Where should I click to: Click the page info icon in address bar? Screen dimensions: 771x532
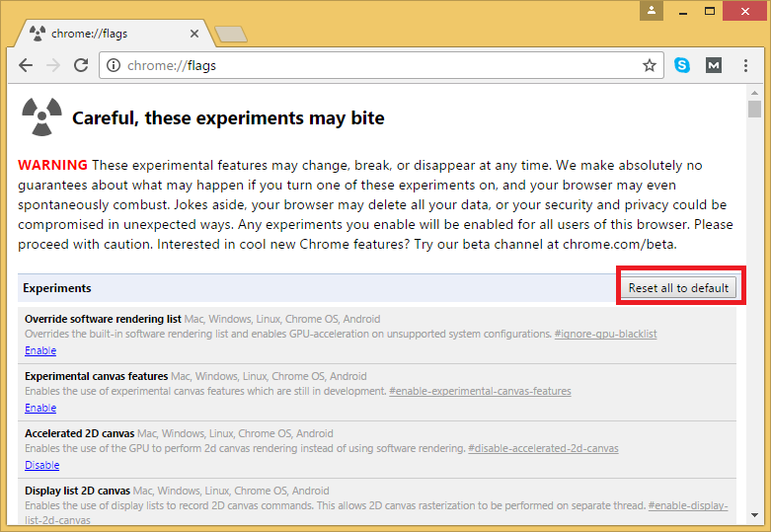114,66
